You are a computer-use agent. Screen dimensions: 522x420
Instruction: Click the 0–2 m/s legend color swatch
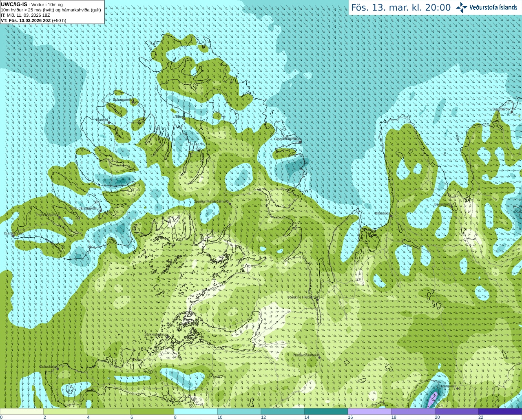22,411
